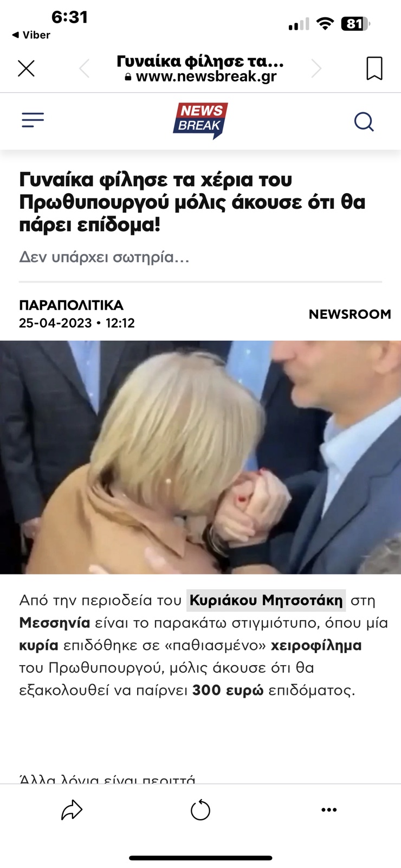Tap the Wi-Fi status icon
401x868 pixels.
(325, 23)
